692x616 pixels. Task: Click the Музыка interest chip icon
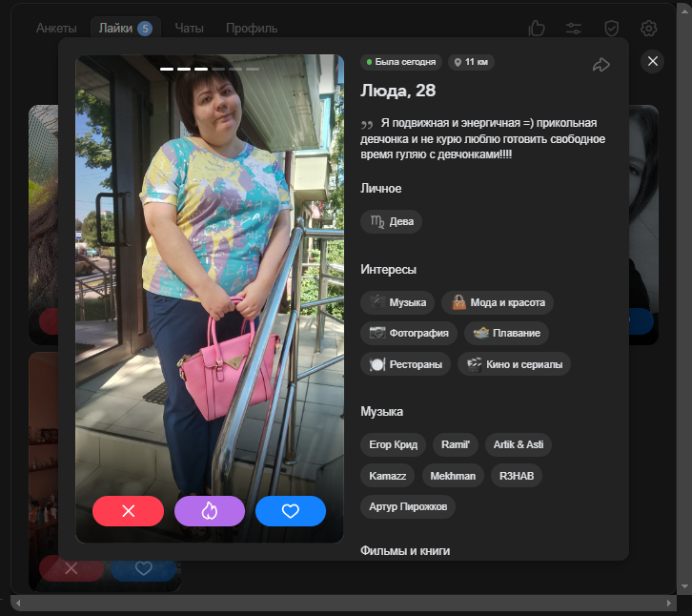tap(377, 302)
